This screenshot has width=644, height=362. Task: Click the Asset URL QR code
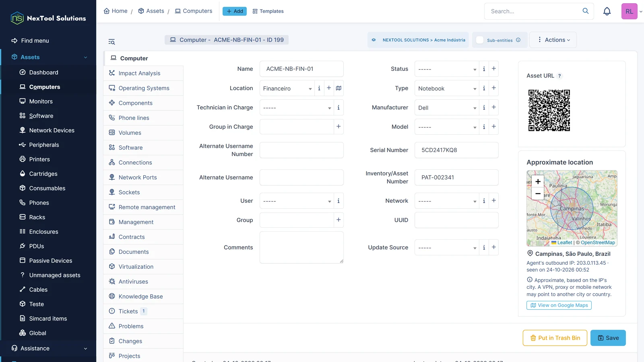[549, 110]
